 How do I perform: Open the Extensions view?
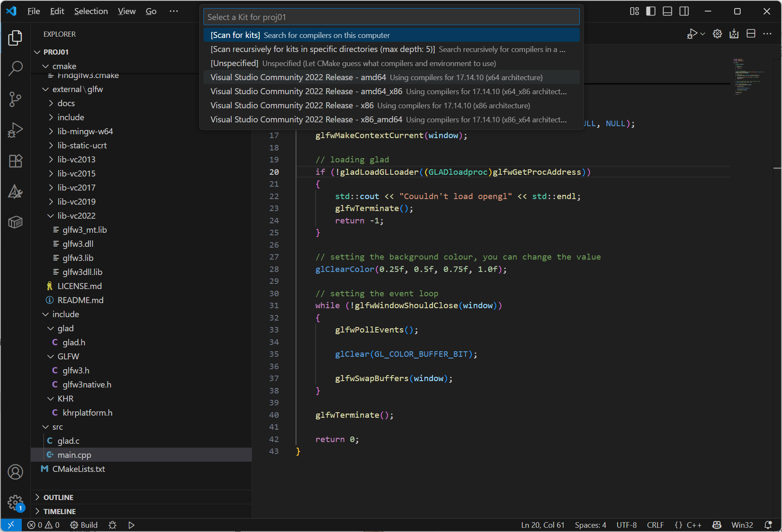(15, 161)
